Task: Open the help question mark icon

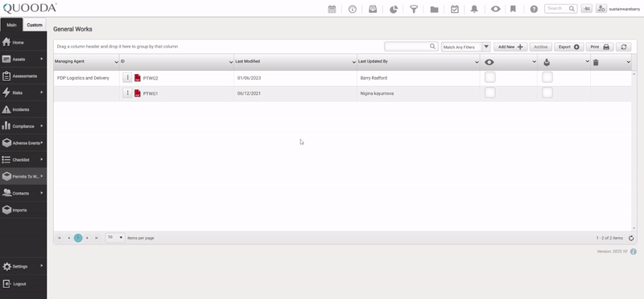Action: point(534,9)
